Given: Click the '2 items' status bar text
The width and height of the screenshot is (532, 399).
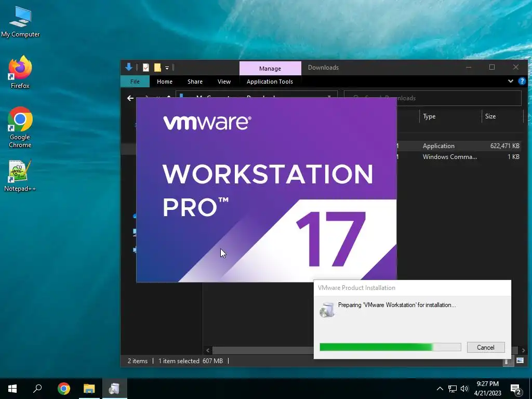Looking at the screenshot, I should click(x=137, y=361).
